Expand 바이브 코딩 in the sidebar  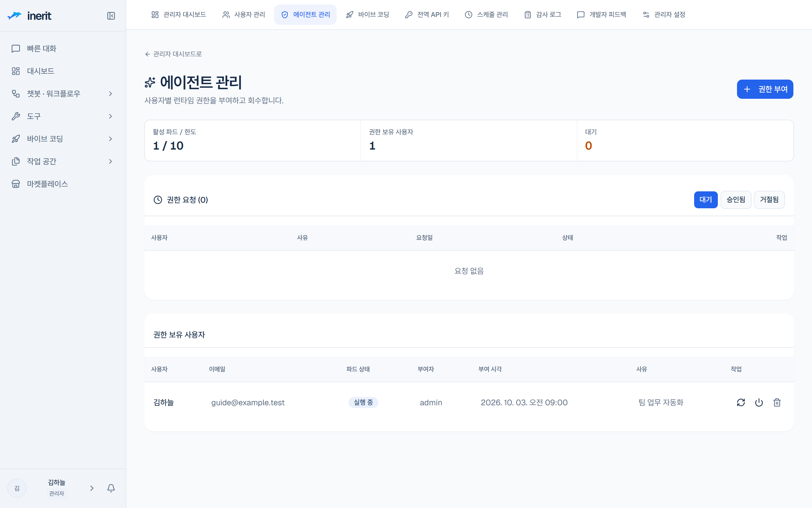click(x=63, y=139)
